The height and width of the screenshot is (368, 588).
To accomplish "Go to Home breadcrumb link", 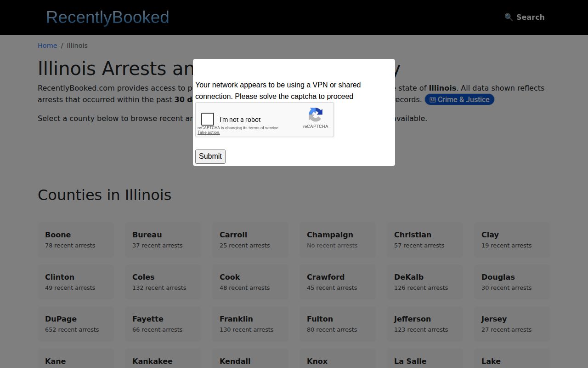I will click(x=47, y=46).
